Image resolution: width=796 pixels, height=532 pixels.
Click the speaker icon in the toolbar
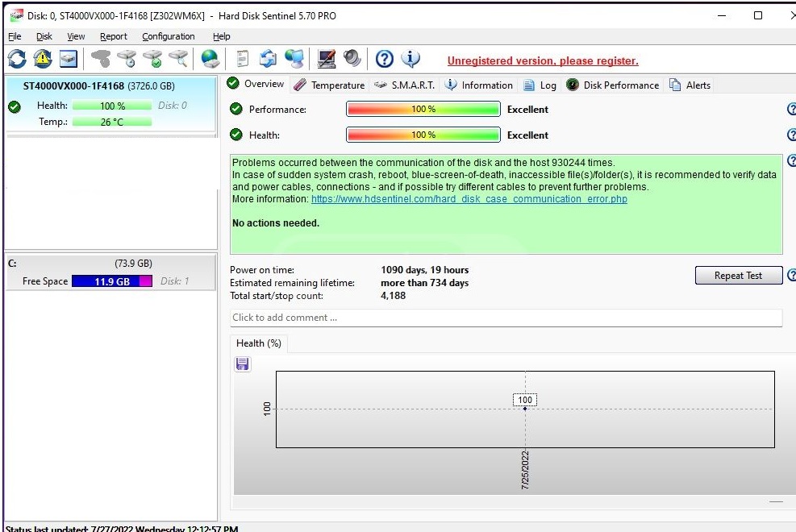(352, 59)
